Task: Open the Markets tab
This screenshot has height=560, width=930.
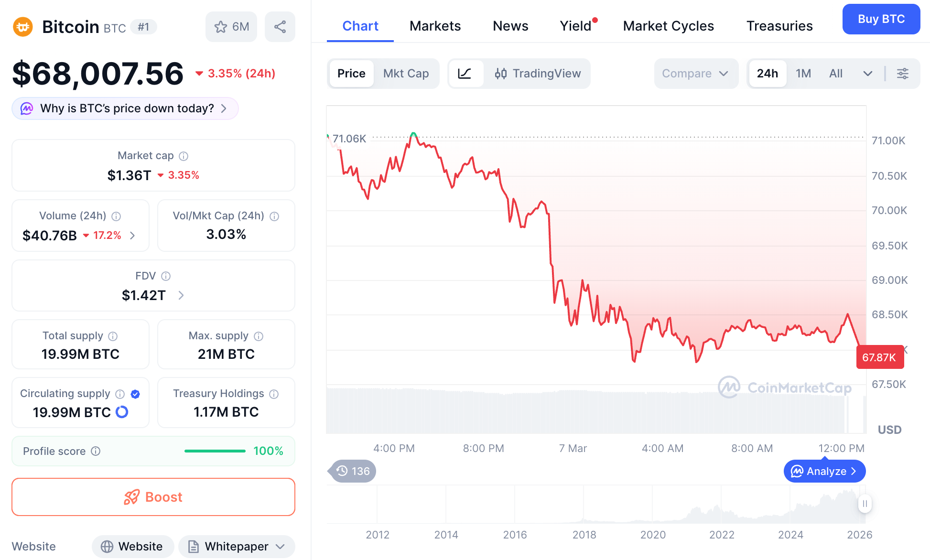Action: pyautogui.click(x=435, y=26)
